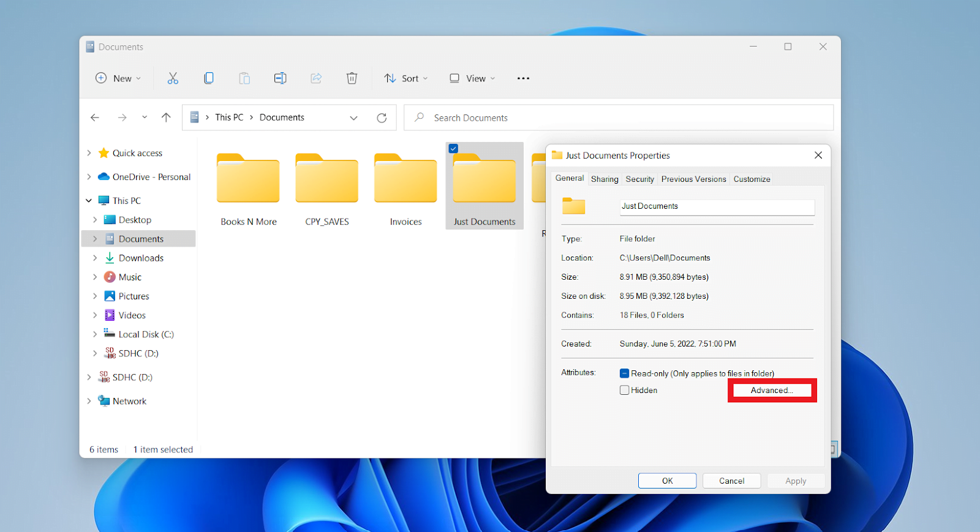980x532 pixels.
Task: Click the Advanced... button
Action: (772, 391)
